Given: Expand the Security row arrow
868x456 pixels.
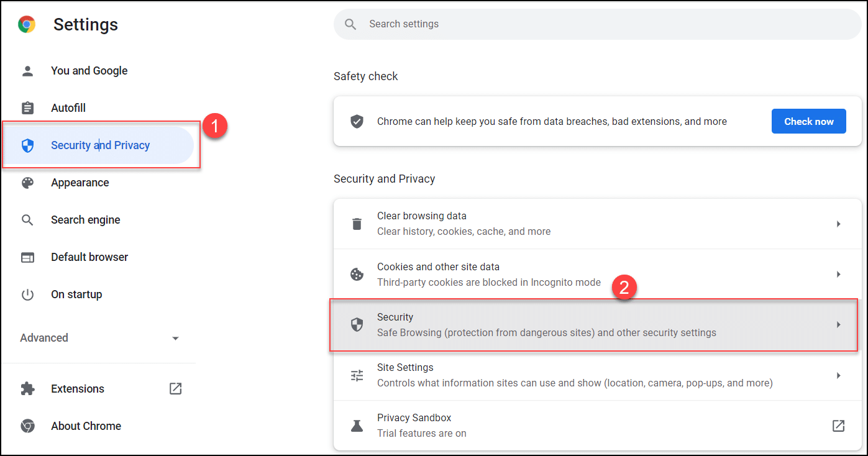Looking at the screenshot, I should [x=838, y=325].
